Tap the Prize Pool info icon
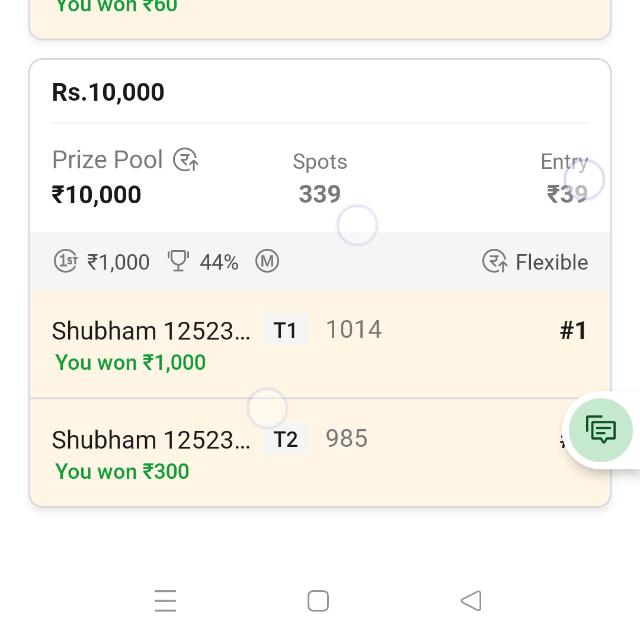The width and height of the screenshot is (640, 640). click(186, 160)
